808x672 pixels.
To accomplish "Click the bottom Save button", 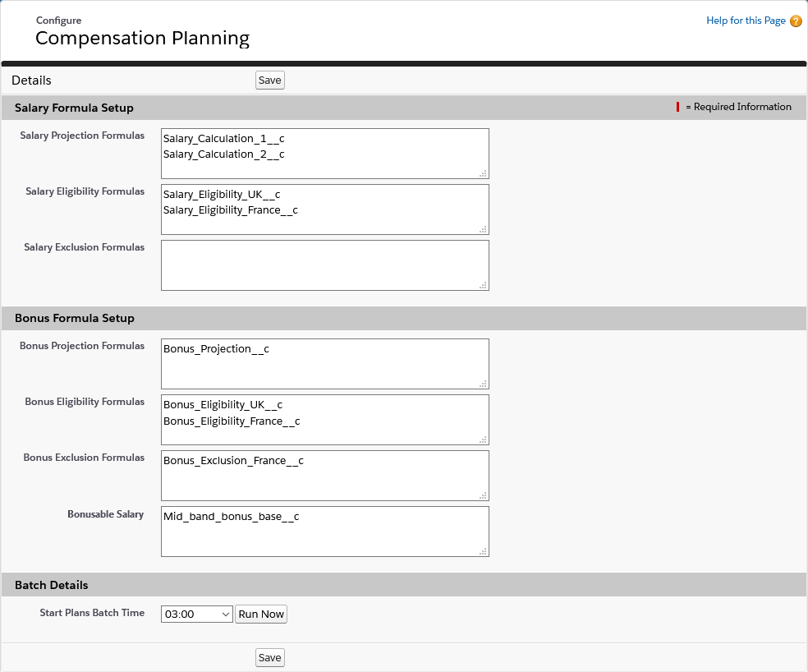I will [x=269, y=657].
